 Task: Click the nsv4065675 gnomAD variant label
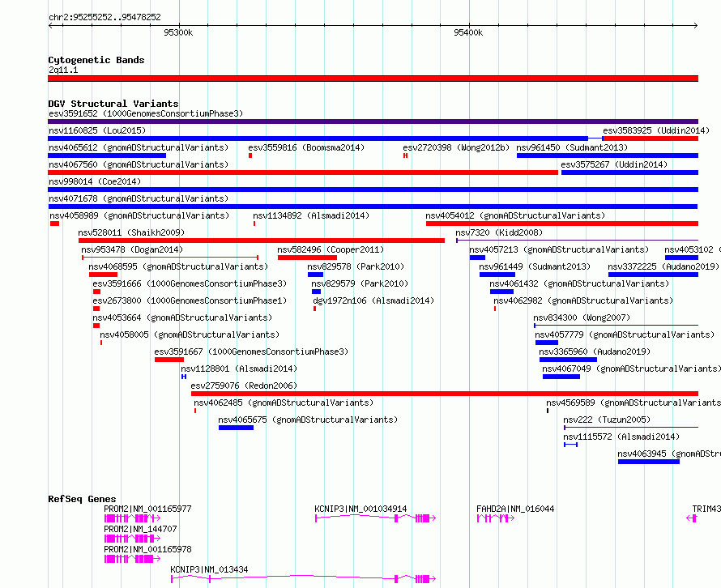pos(308,420)
